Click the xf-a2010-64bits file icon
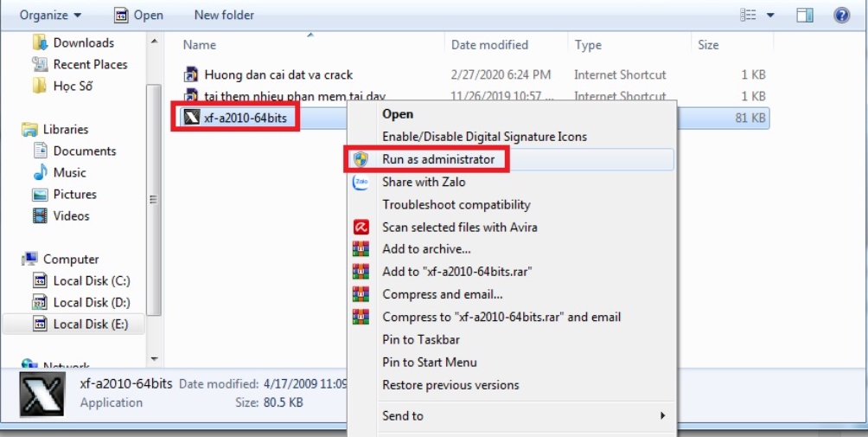 (x=190, y=118)
